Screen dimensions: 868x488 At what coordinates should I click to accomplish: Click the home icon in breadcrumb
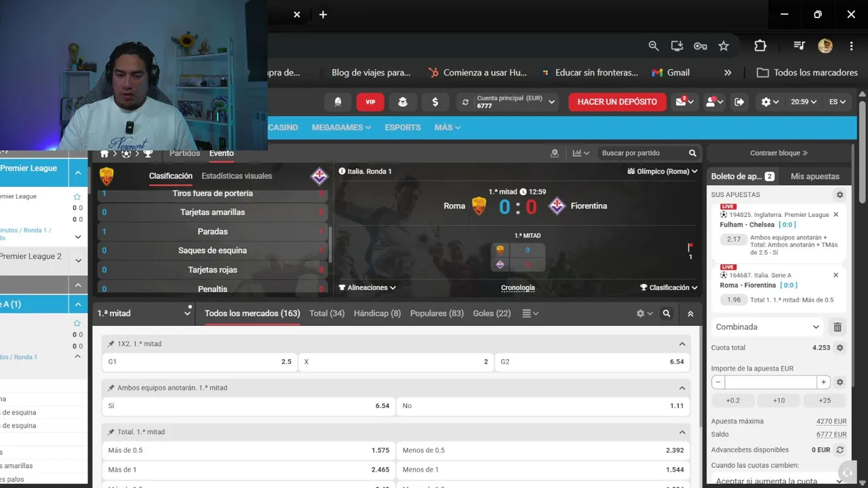click(104, 153)
